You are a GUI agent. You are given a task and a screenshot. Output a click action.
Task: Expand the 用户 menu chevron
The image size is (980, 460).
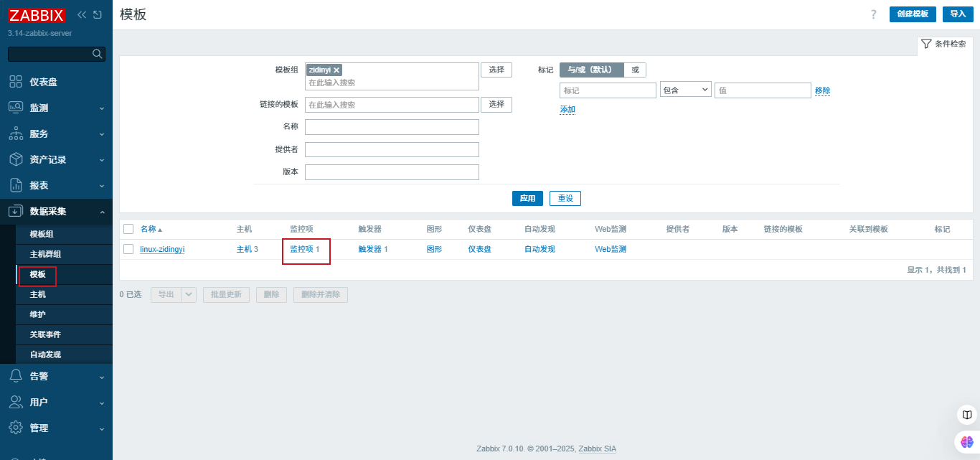pyautogui.click(x=101, y=403)
